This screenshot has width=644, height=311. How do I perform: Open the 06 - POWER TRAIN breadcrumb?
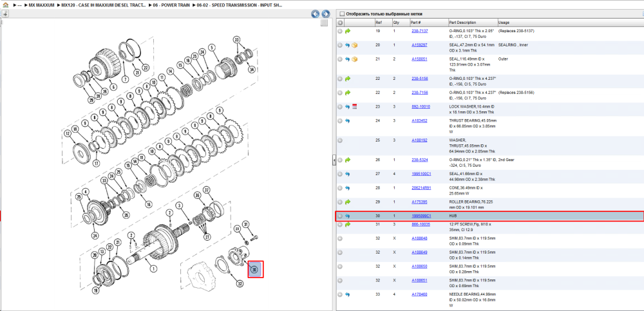tap(170, 5)
